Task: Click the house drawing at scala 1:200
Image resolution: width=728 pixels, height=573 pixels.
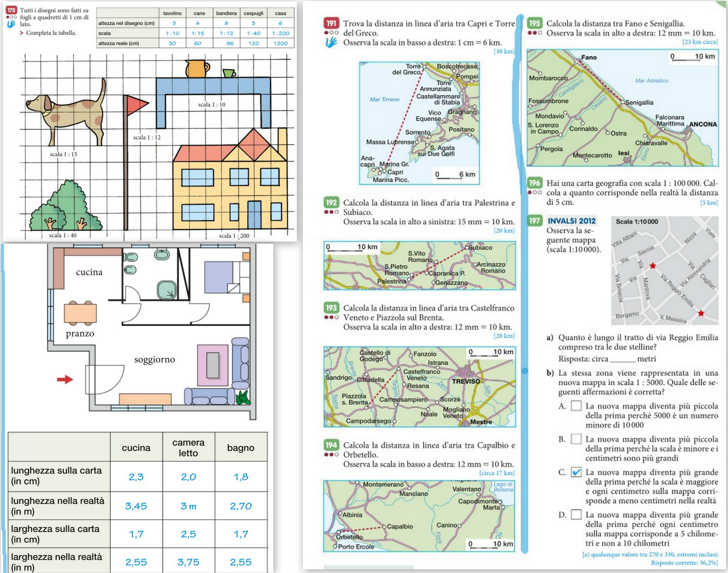Action: pyautogui.click(x=230, y=179)
